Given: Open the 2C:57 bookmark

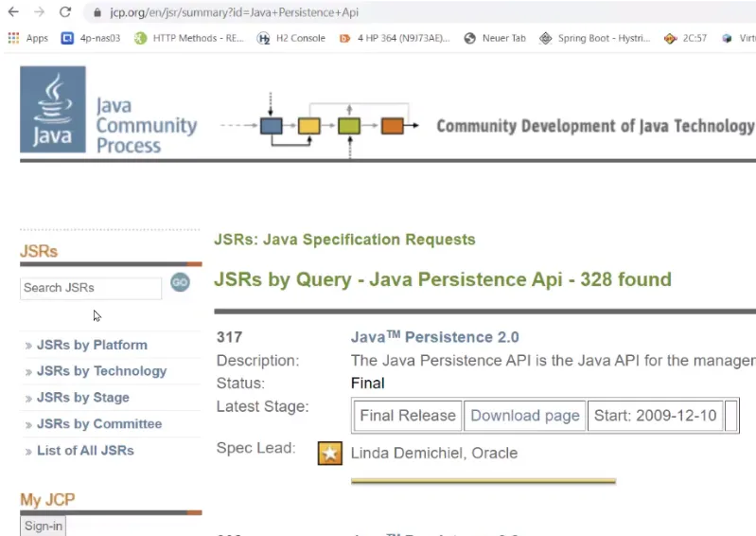Looking at the screenshot, I should click(685, 38).
